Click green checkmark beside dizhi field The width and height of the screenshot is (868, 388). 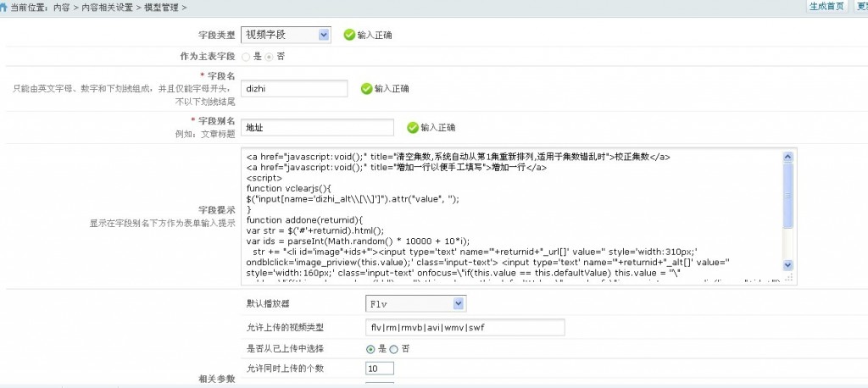366,89
